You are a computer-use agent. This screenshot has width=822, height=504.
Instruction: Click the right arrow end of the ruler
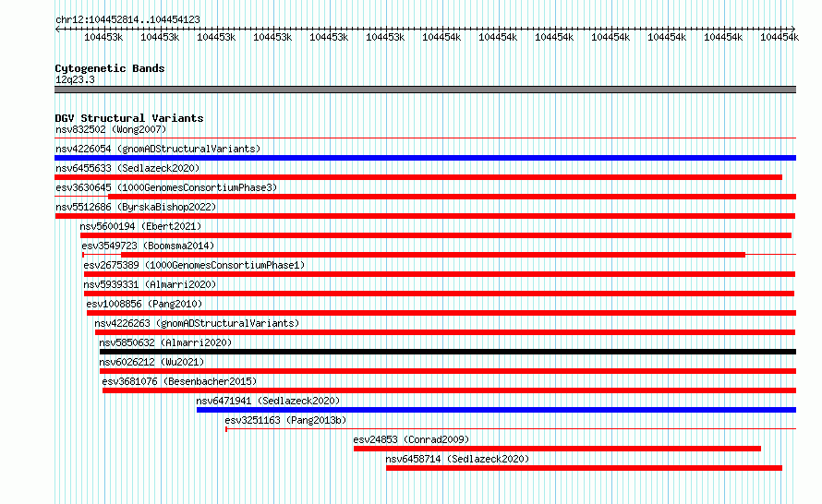coord(793,29)
